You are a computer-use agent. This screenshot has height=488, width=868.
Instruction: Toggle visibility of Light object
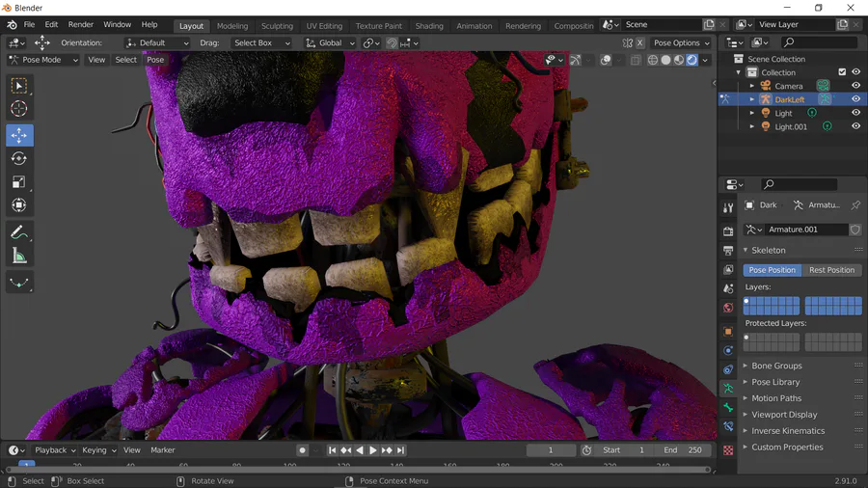[x=855, y=113]
